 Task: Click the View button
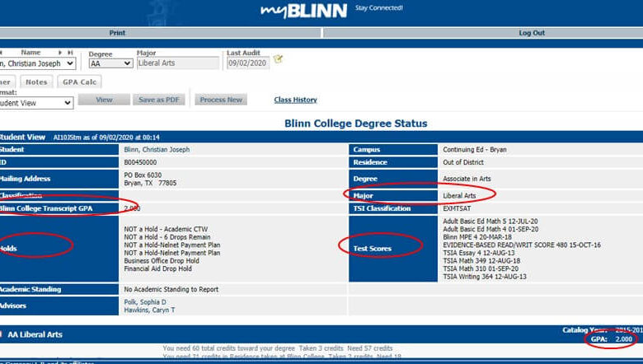(x=104, y=100)
